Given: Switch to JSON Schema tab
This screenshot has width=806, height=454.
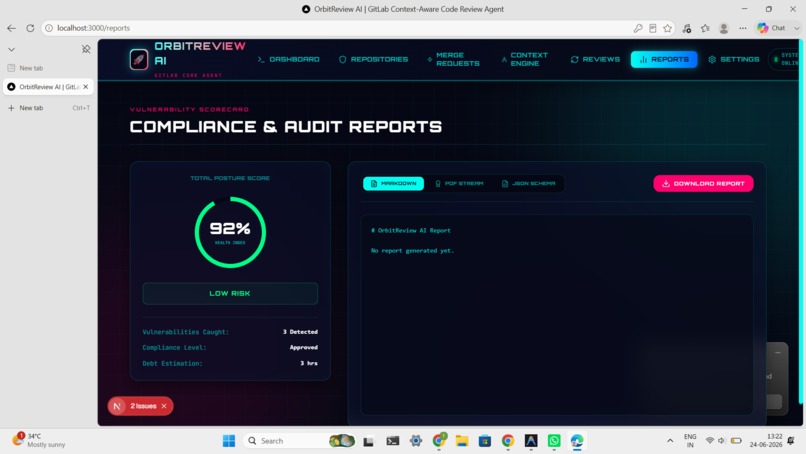Looking at the screenshot, I should click(x=528, y=184).
